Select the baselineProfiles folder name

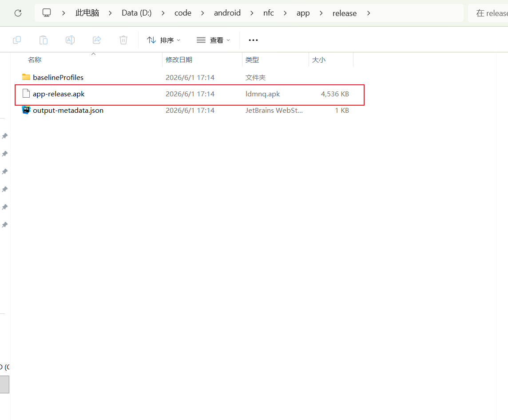(58, 77)
